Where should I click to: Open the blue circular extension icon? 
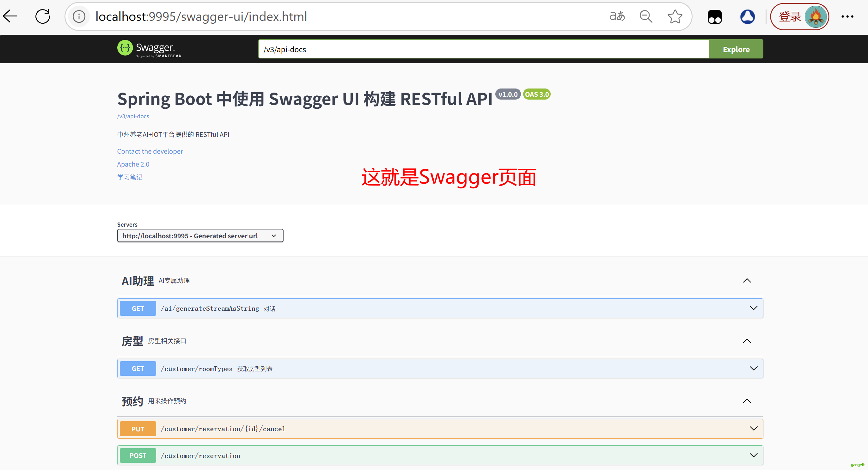[x=747, y=16]
